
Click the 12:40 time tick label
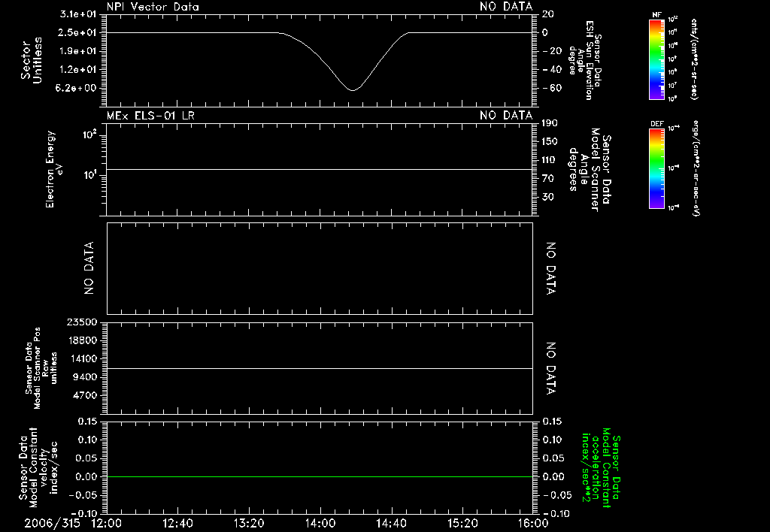coord(177,523)
